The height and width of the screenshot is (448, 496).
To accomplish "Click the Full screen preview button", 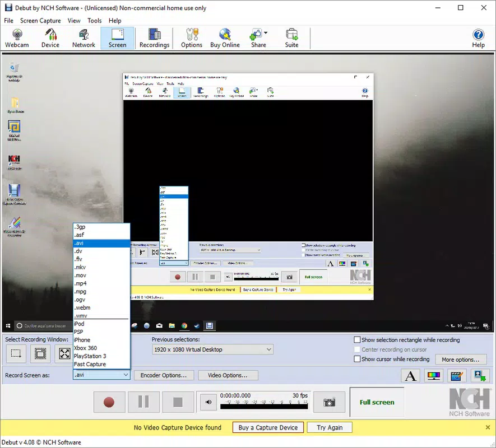I will point(377,402).
